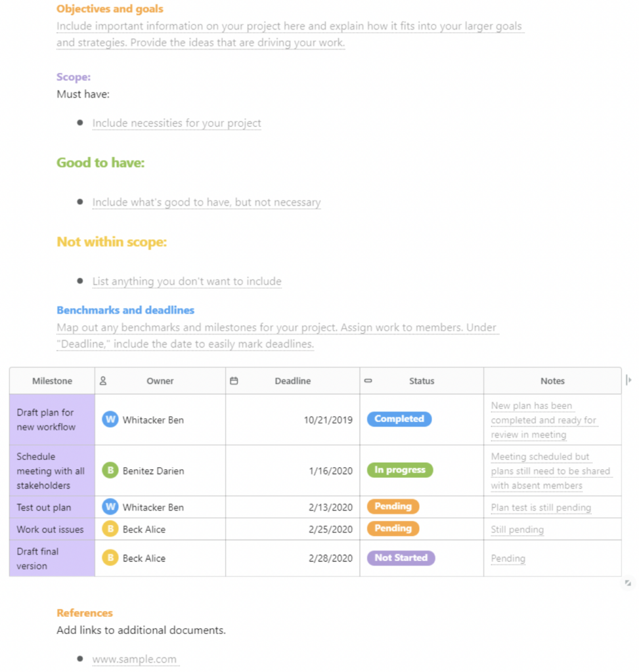
Task: Click the add-column arrow right of Notes
Action: click(x=628, y=380)
